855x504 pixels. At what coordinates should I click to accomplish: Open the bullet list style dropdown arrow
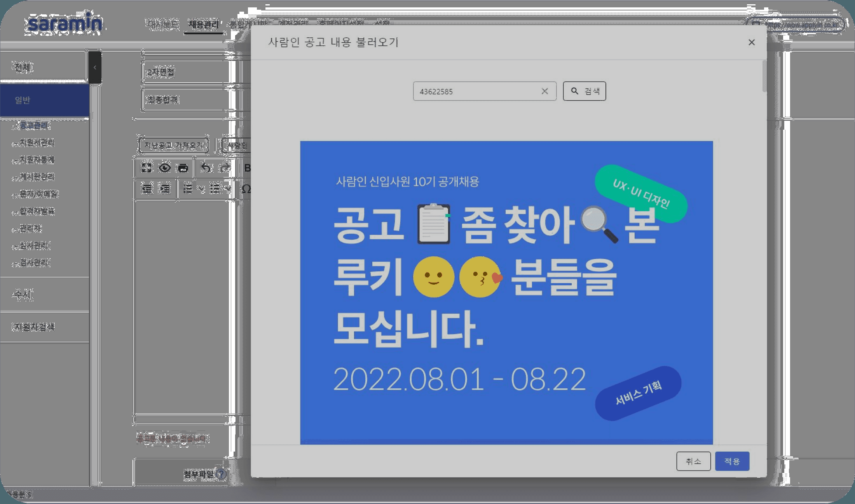[228, 189]
